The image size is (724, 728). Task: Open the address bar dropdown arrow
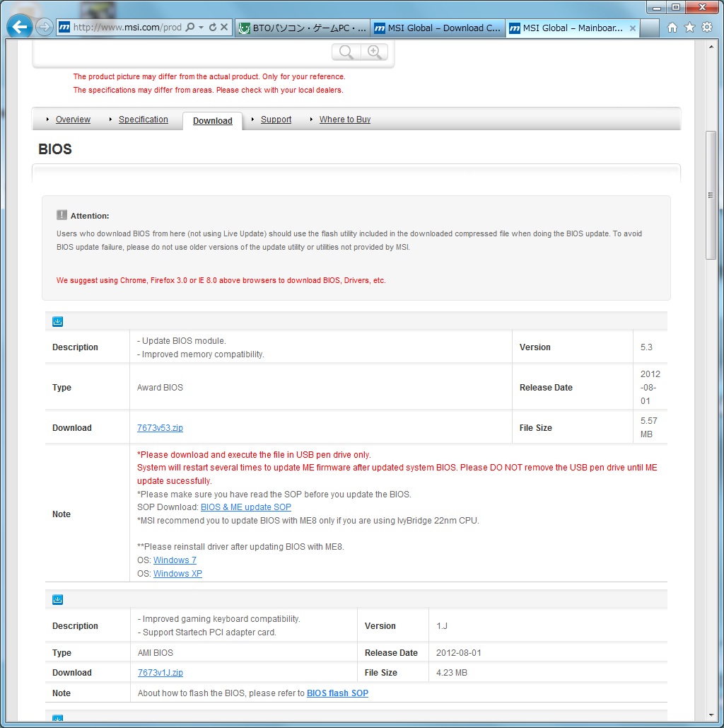[x=201, y=28]
